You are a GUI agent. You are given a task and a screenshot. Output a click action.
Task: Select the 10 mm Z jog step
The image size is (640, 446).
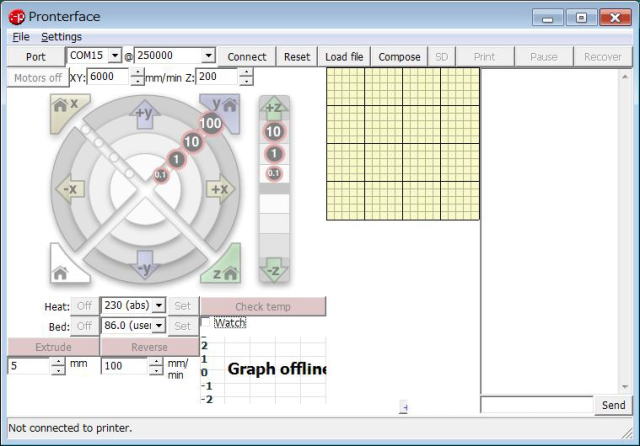[x=273, y=131]
